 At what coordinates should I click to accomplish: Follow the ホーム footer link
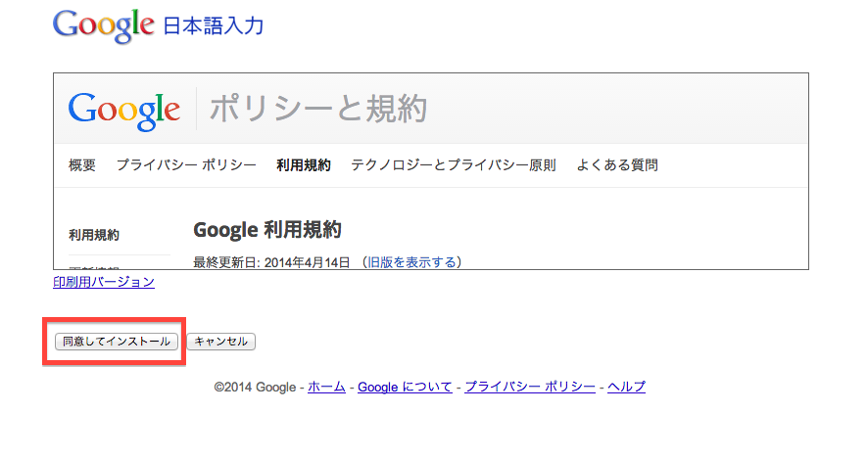point(326,387)
